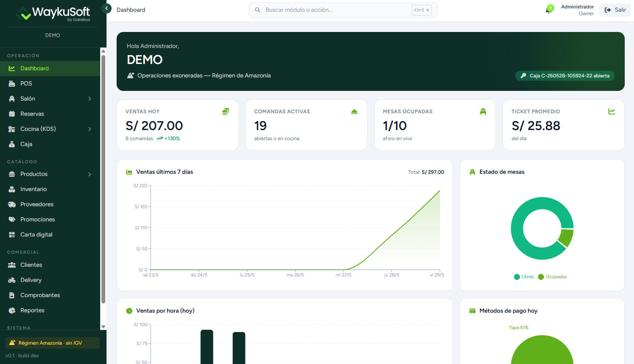Viewport: 634px width, 364px height.
Task: Click the Yape 61% chart label
Action: 519,327
